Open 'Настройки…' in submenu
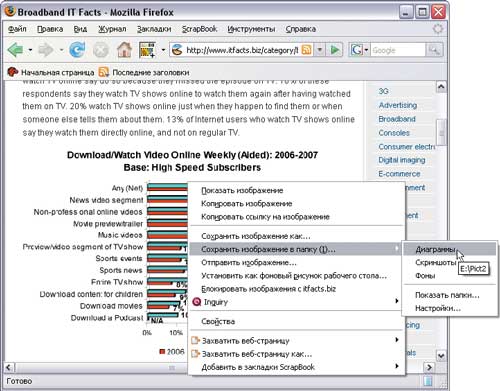Viewport: 500px width, 391px height. click(449, 308)
